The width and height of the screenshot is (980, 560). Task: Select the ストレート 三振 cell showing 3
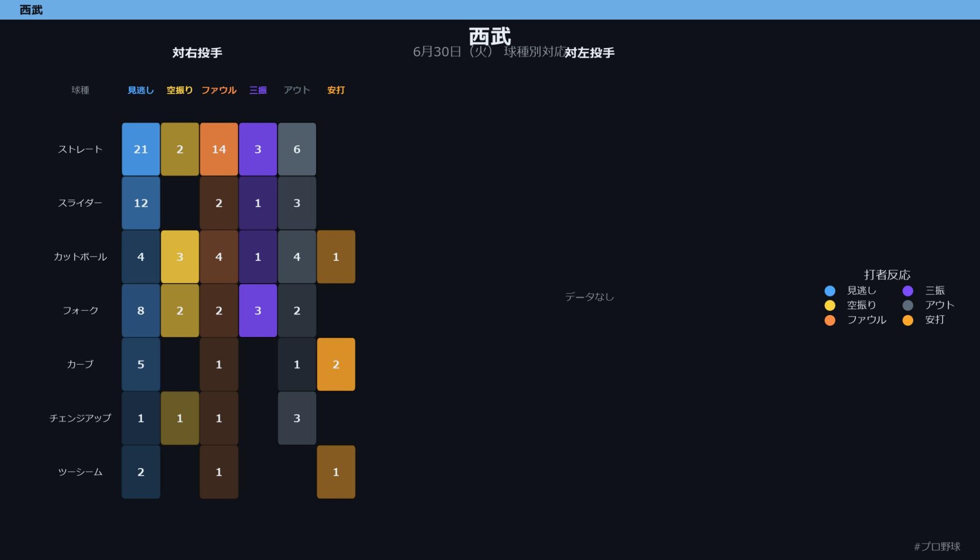(x=258, y=149)
